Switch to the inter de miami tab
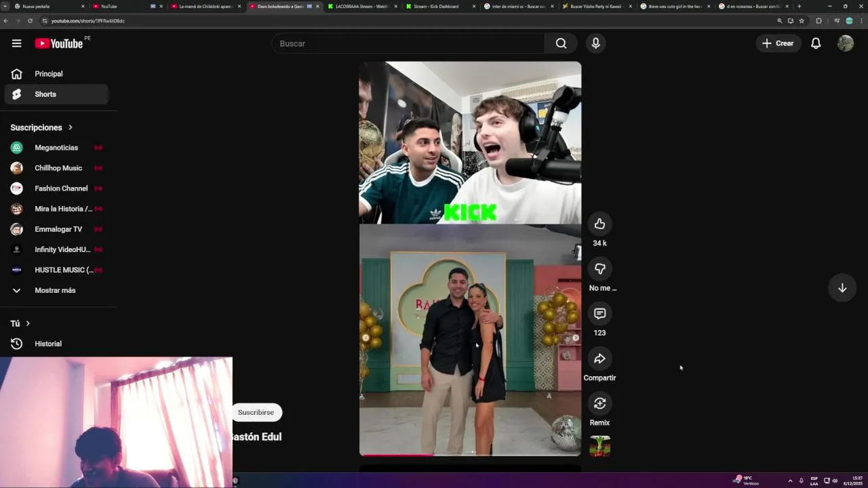The height and width of the screenshot is (488, 868). (x=518, y=6)
